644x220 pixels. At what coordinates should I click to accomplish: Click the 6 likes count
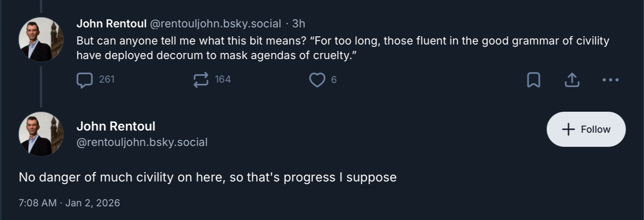click(x=334, y=80)
